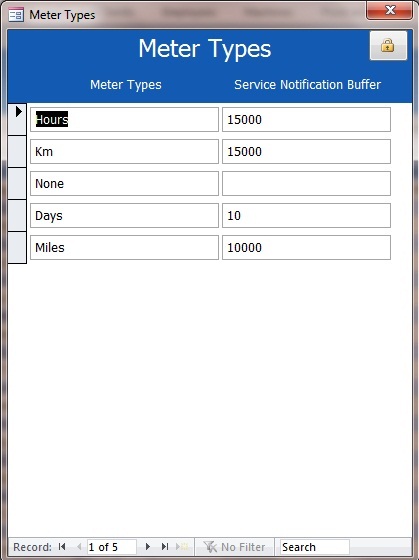
Task: Click the Meter Types form window icon
Action: click(x=16, y=15)
